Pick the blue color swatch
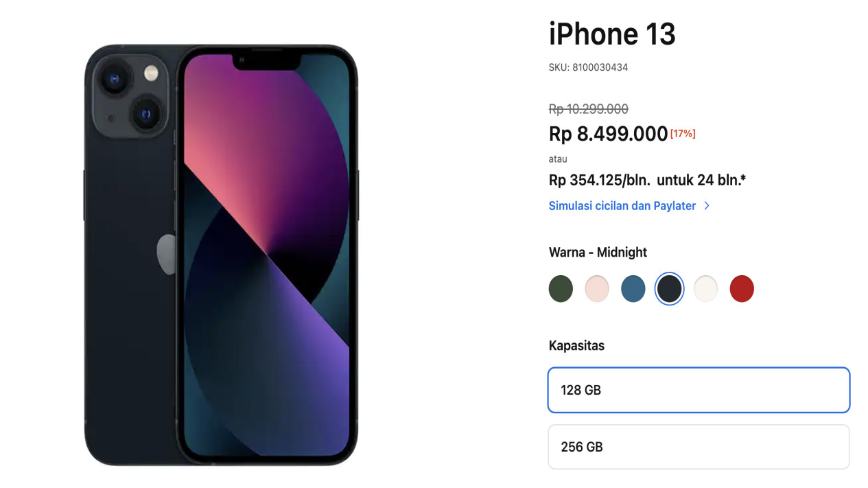Image resolution: width=868 pixels, height=488 pixels. point(633,289)
